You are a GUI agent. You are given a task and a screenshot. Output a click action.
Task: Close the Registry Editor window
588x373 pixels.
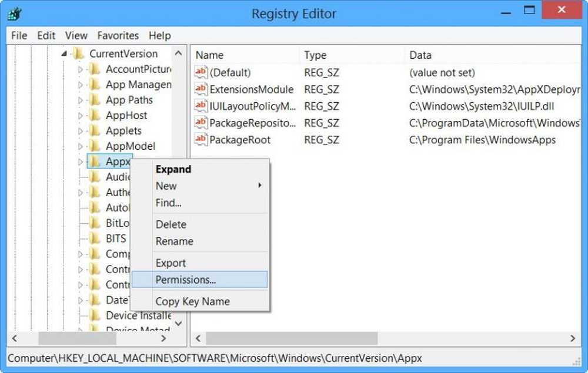[x=562, y=10]
